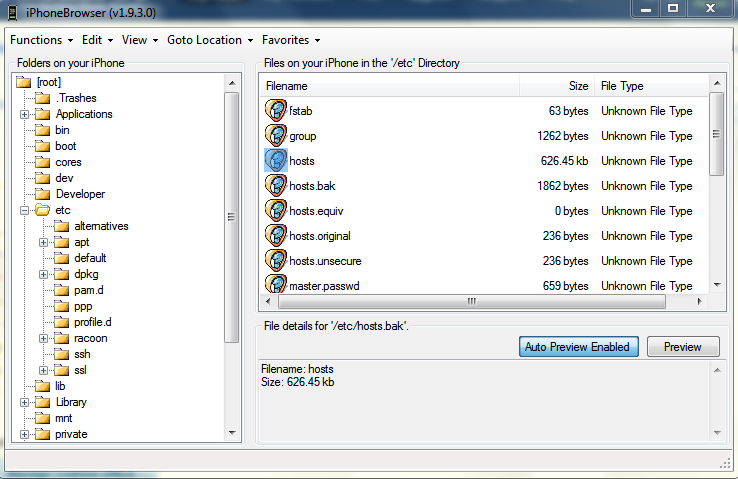Expand the Applications folder node
This screenshot has height=479, width=738.
click(24, 114)
